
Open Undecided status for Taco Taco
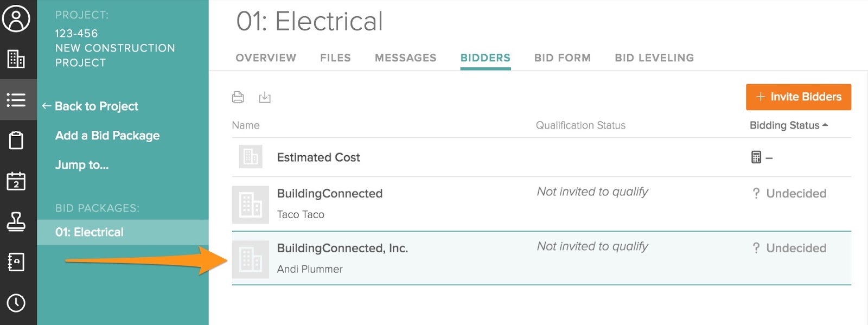click(x=790, y=194)
